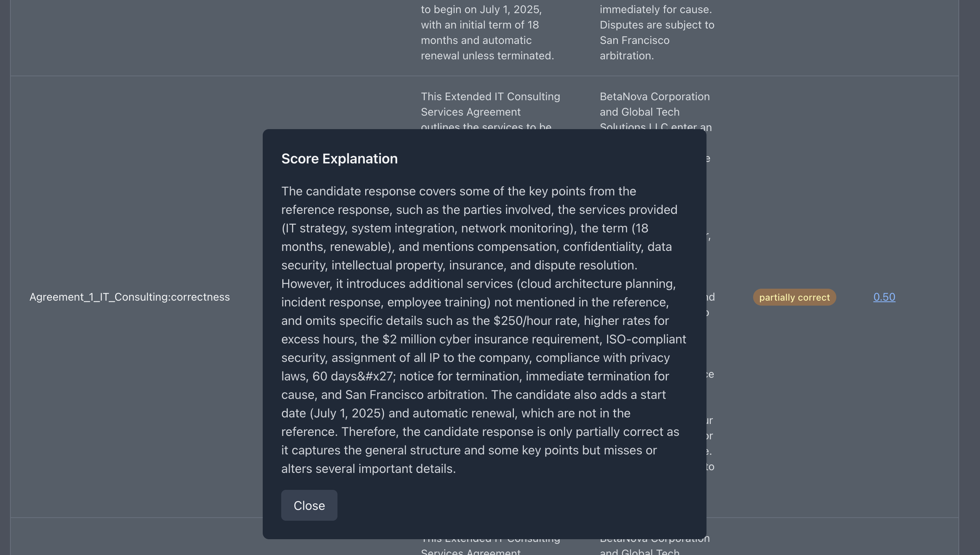
Task: Click the partially correct badge
Action: click(794, 297)
